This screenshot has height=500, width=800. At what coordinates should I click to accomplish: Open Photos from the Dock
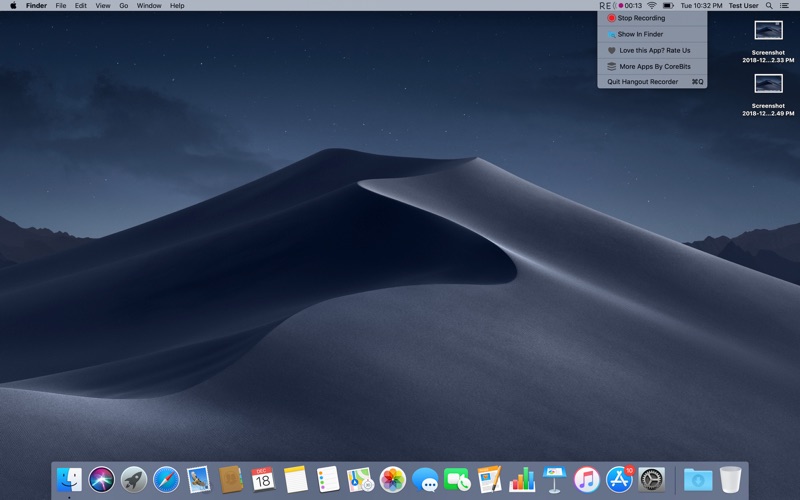click(392, 480)
